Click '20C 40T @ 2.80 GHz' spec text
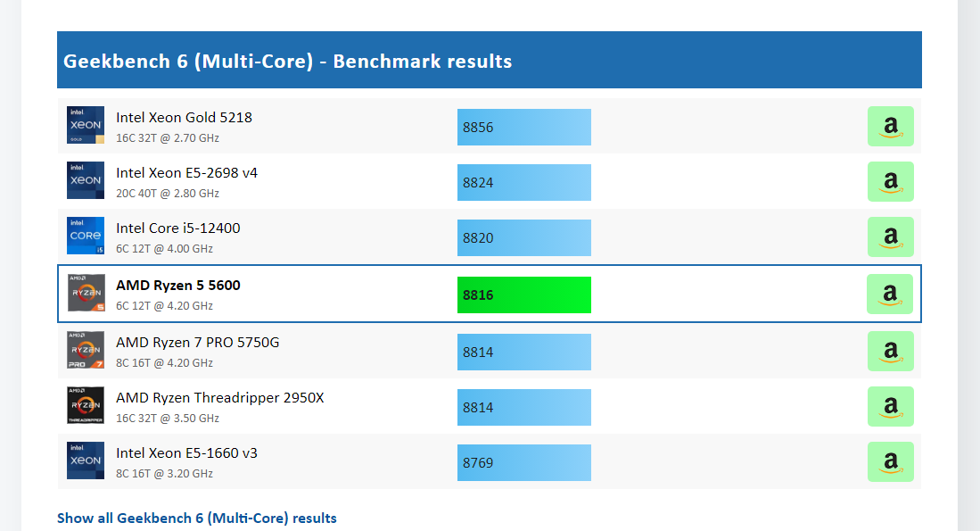Image resolution: width=980 pixels, height=531 pixels. [168, 194]
